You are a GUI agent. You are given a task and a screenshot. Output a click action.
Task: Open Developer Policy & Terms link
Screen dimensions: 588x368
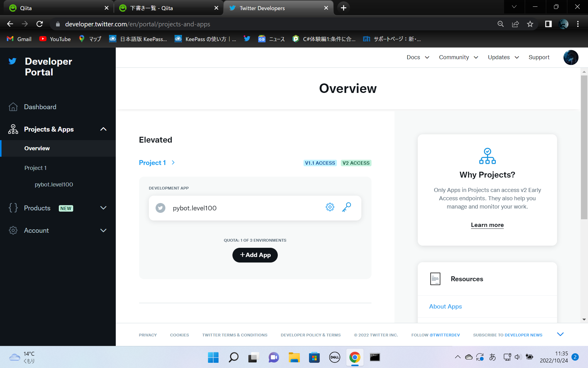pos(311,335)
